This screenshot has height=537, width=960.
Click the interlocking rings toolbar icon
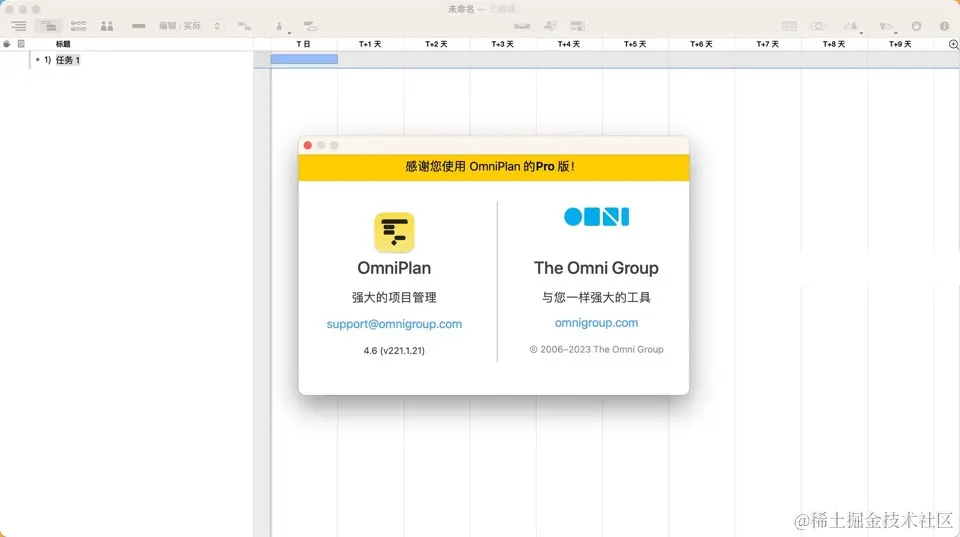coord(819,26)
